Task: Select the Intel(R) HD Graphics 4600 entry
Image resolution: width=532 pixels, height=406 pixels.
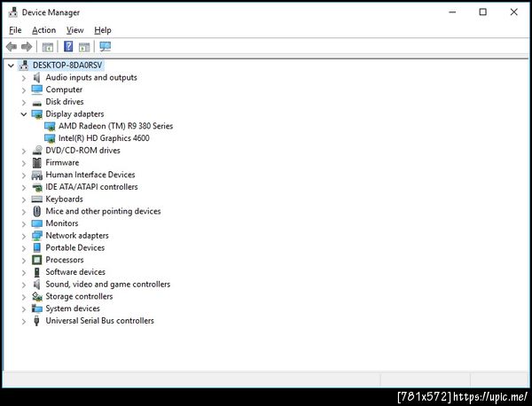Action: pos(104,138)
